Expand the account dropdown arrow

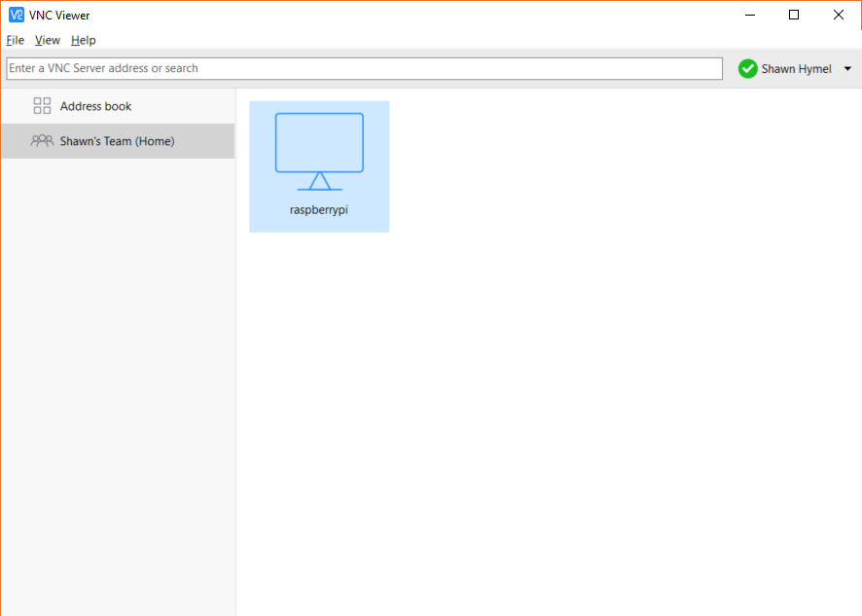tap(847, 69)
